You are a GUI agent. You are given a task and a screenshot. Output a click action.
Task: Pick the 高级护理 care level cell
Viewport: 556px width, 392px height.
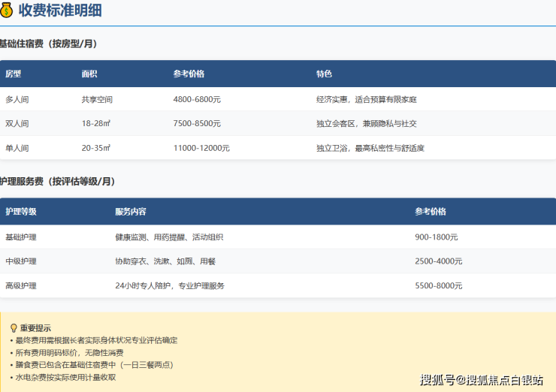(21, 286)
